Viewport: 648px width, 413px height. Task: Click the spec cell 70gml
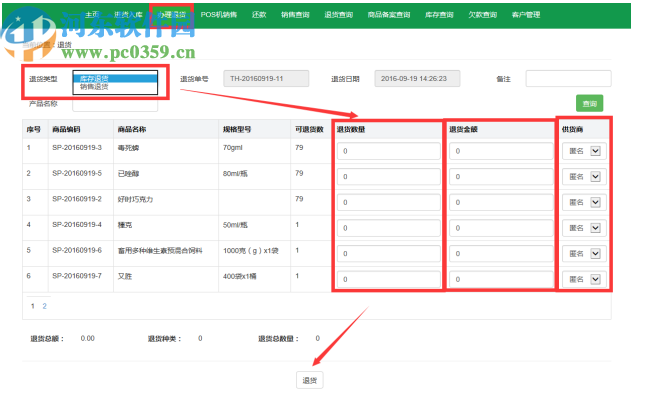(x=233, y=148)
